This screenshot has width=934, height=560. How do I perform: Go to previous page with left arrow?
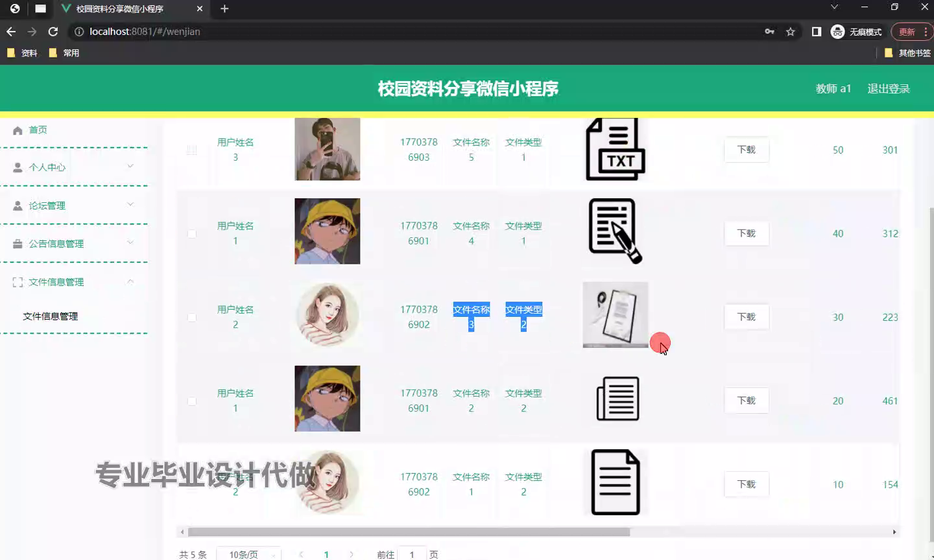(x=301, y=554)
